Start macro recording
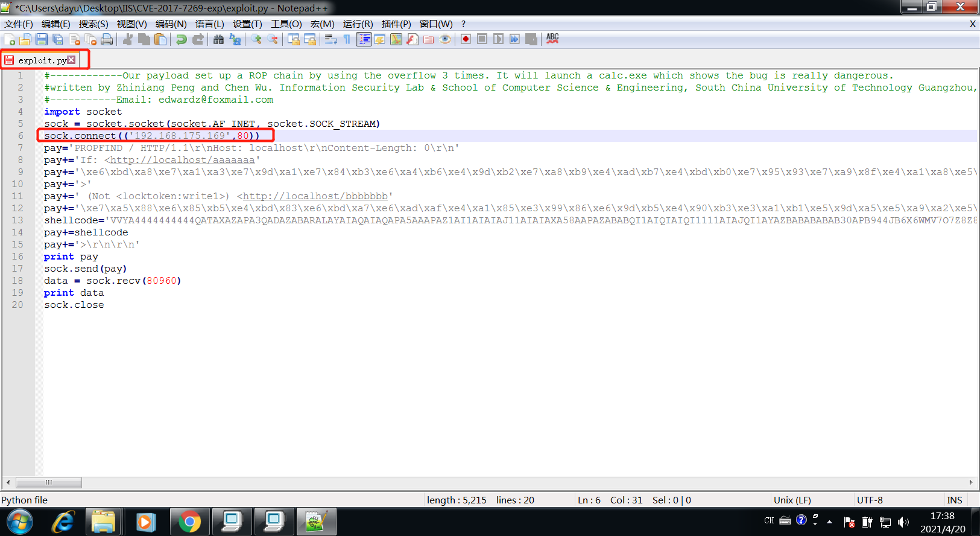Screen dimensions: 980x536 (466, 39)
